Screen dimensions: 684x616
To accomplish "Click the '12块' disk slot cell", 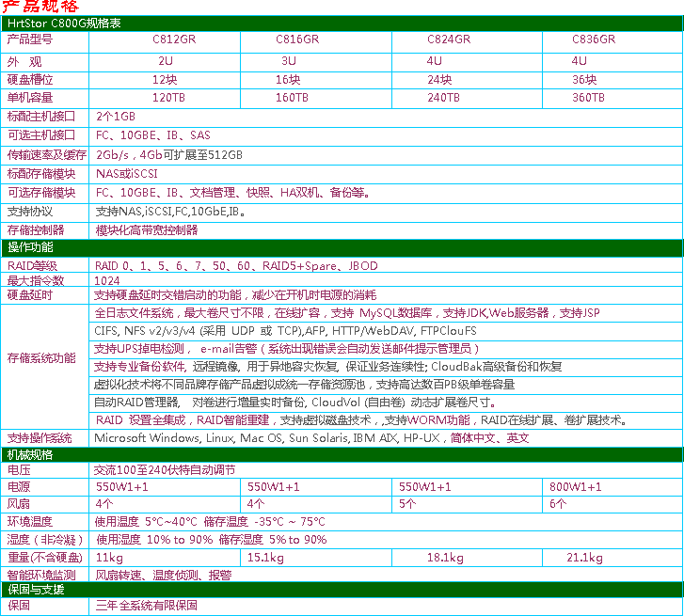I will pyautogui.click(x=165, y=80).
